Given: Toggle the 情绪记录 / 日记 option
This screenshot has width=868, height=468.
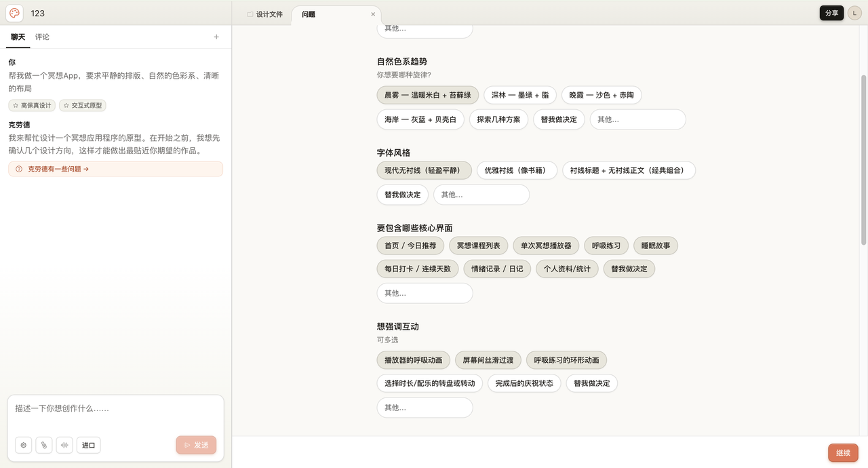Looking at the screenshot, I should [497, 269].
